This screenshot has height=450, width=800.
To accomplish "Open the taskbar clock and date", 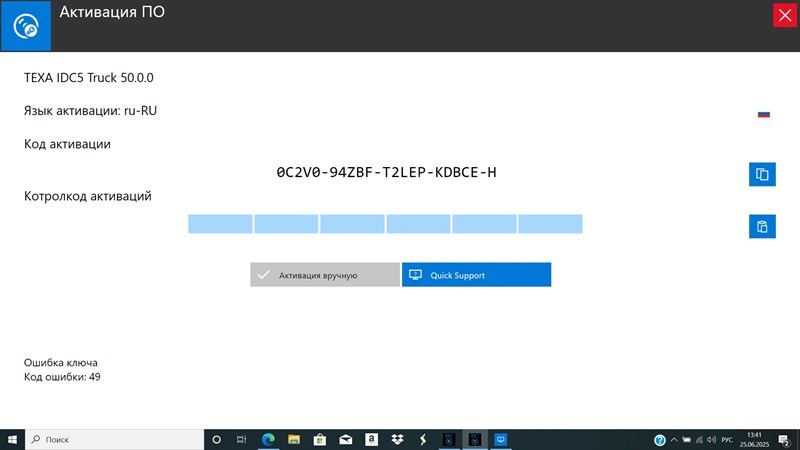I will click(x=754, y=440).
